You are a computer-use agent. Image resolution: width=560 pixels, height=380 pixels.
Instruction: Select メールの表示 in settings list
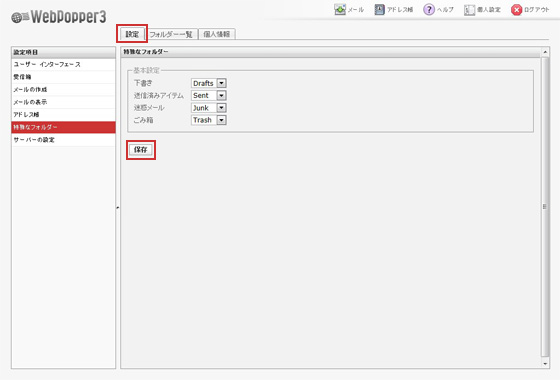[63, 102]
